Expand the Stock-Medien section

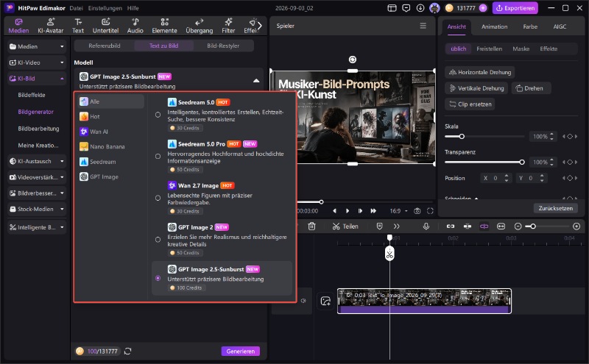tap(37, 209)
